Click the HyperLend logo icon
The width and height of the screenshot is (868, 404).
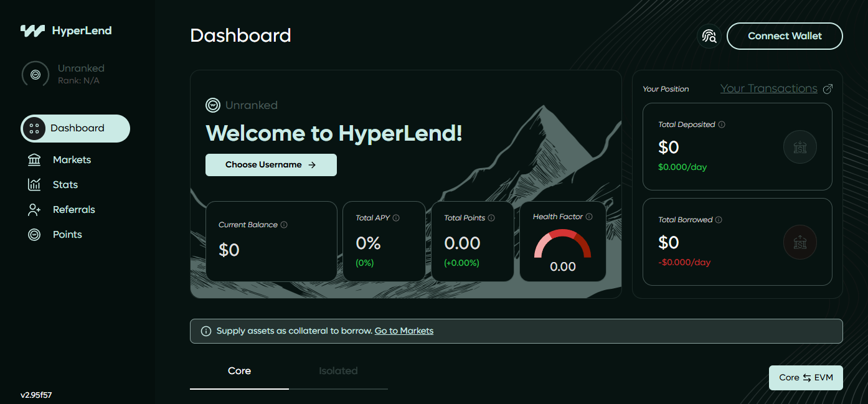(32, 31)
